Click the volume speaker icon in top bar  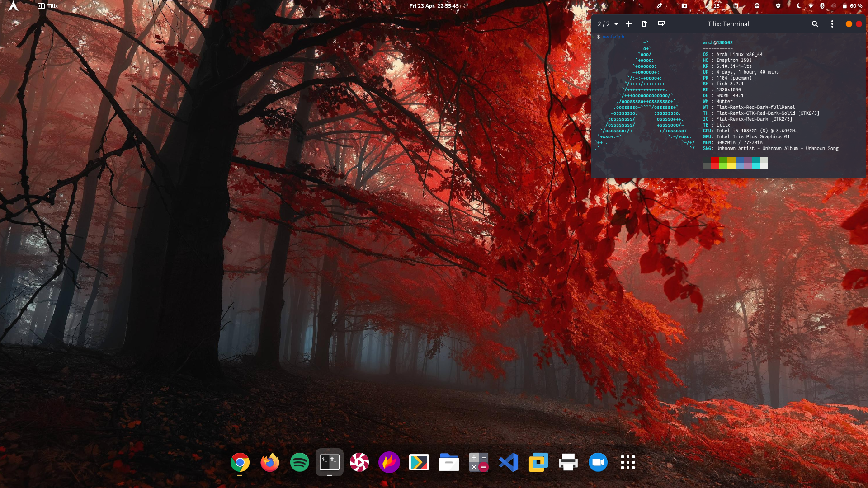point(833,6)
